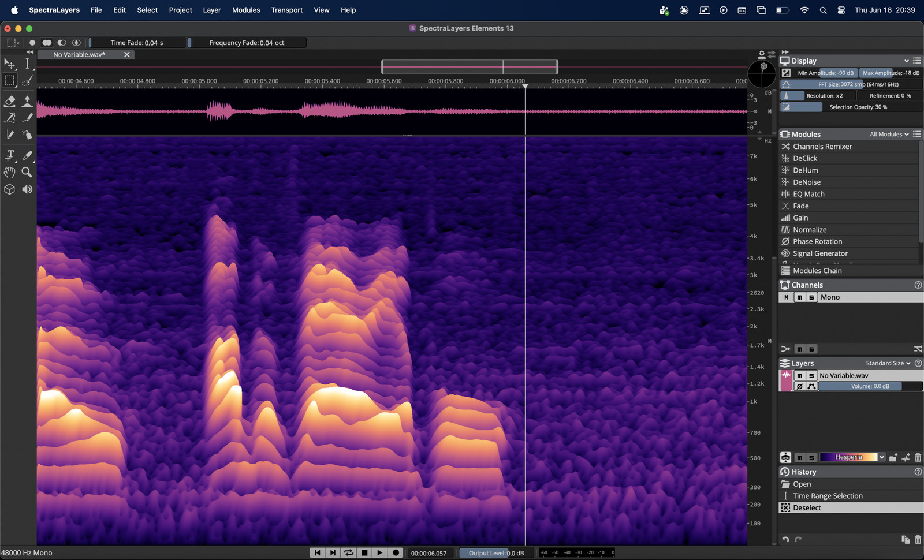Click the 3D orientation compass circle
This screenshot has width=924, height=560.
[762, 73]
